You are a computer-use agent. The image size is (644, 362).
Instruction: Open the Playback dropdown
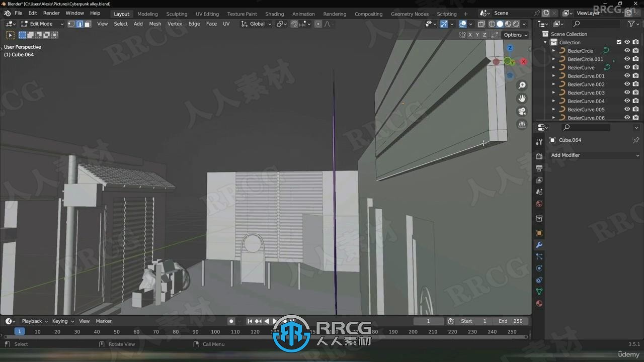pyautogui.click(x=35, y=321)
